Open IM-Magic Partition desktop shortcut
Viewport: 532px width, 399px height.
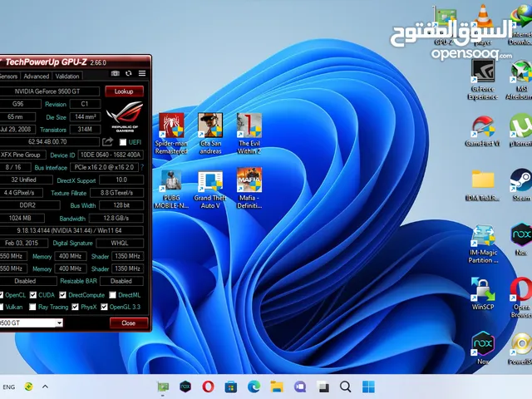(483, 244)
